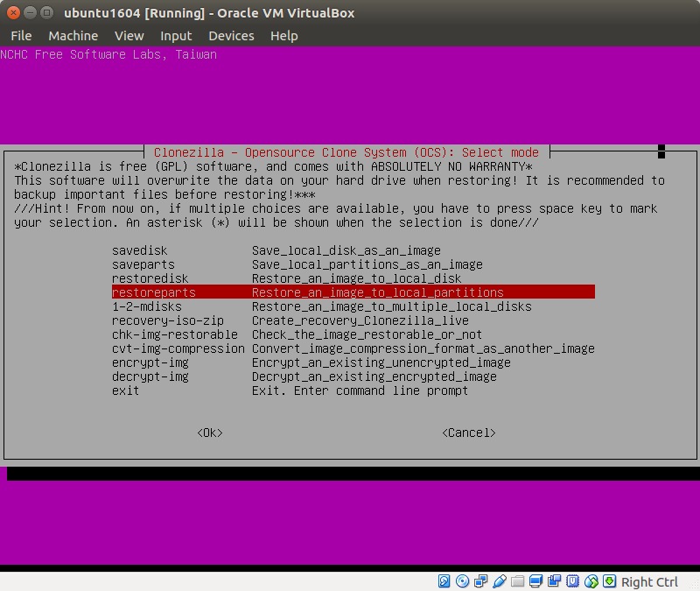Click the USB devices status icon
The height and width of the screenshot is (591, 700).
click(x=500, y=581)
